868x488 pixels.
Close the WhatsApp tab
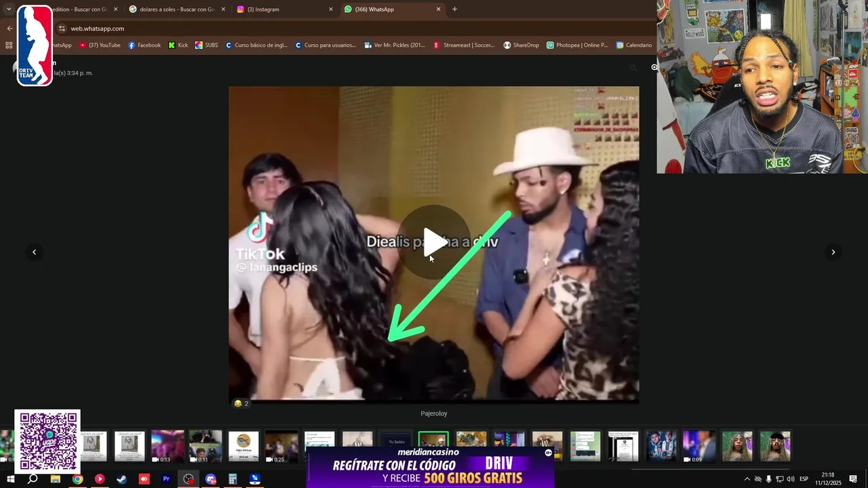pyautogui.click(x=438, y=9)
